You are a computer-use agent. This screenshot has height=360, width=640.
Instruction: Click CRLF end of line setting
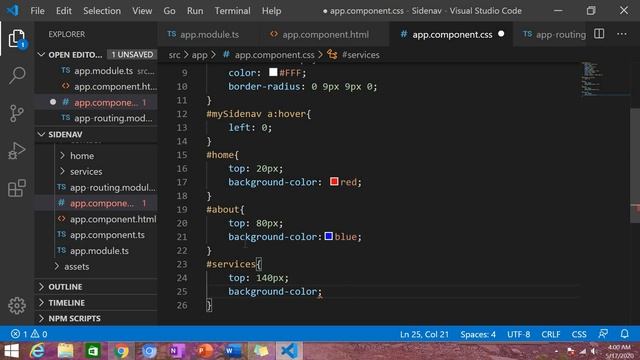(551, 334)
